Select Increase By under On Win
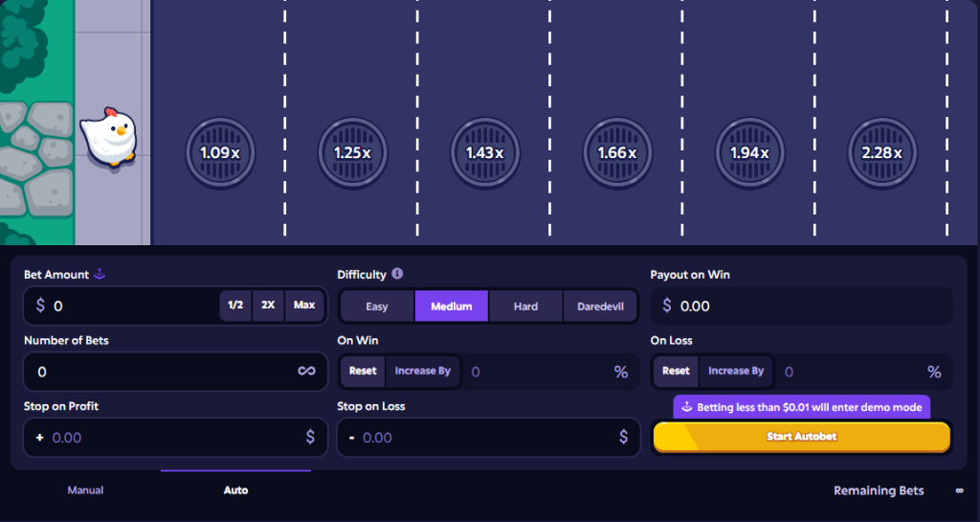Screen dimensions: 980x522 pyautogui.click(x=422, y=371)
